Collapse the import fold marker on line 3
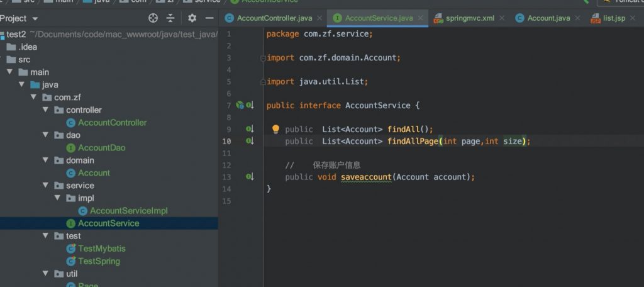 pyautogui.click(x=263, y=58)
